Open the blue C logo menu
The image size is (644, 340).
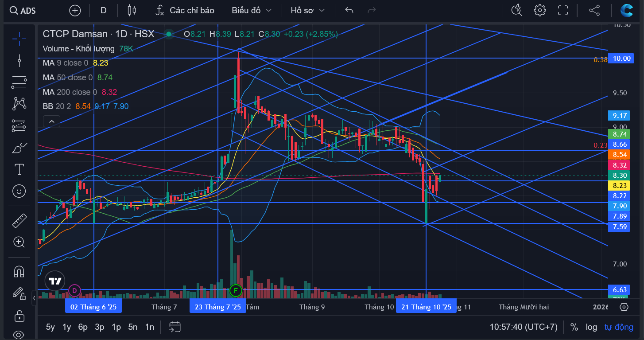pos(627,10)
